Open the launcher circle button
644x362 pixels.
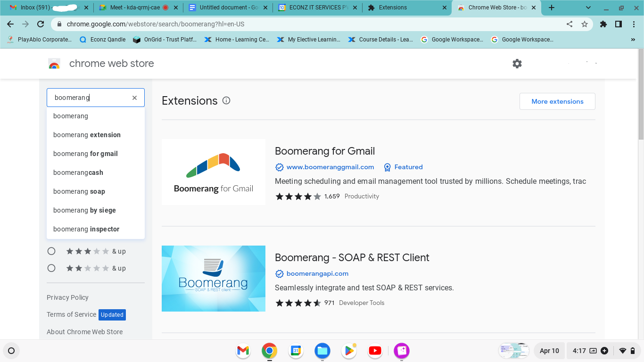11,351
